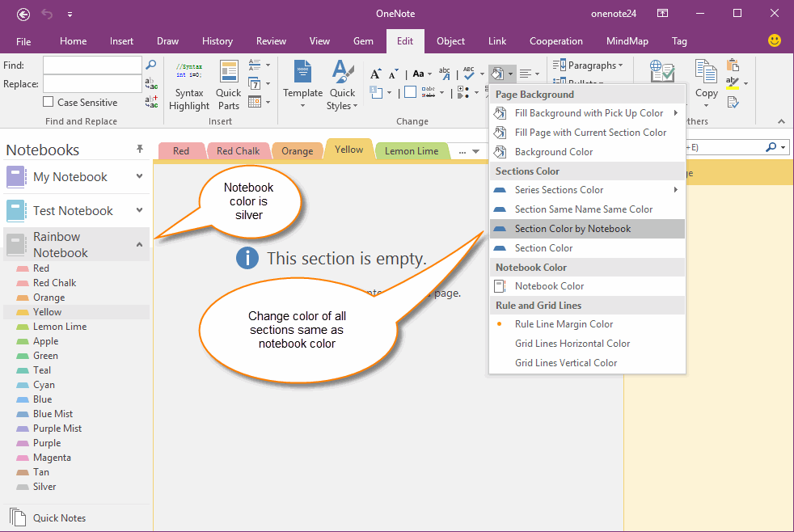Click the empty square border icon

410,92
